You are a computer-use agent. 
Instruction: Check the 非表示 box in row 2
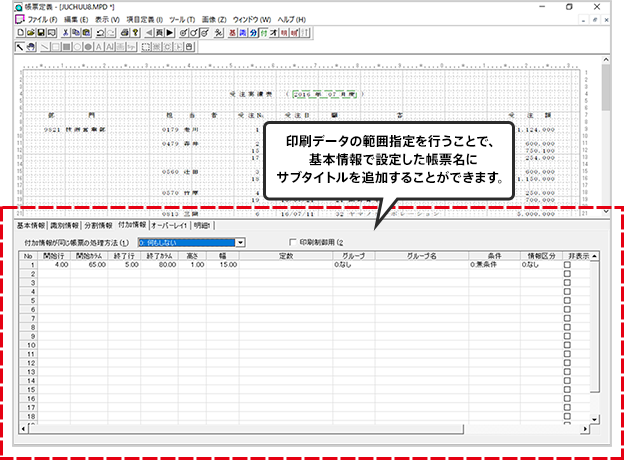click(568, 274)
